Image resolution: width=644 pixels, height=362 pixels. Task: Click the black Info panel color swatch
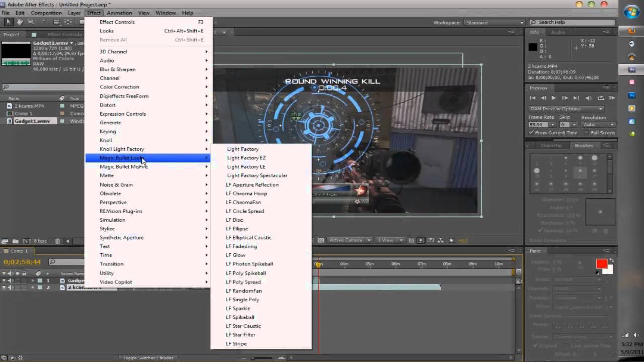[533, 47]
